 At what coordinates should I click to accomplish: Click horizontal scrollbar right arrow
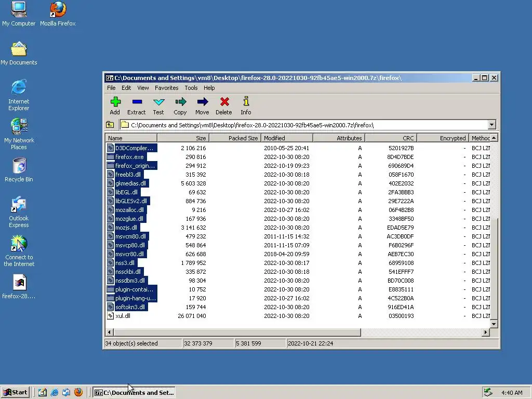pyautogui.click(x=486, y=332)
